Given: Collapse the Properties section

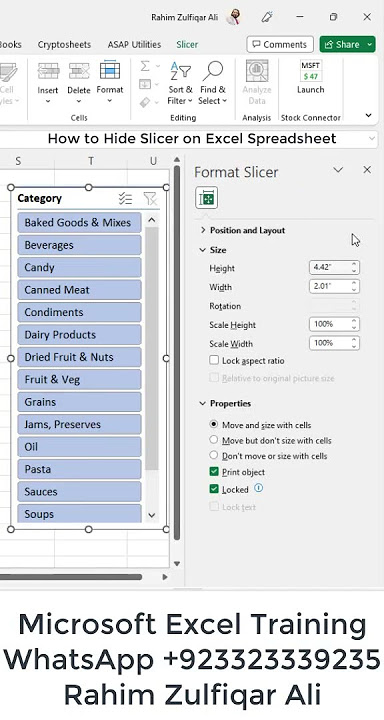Looking at the screenshot, I should coord(225,403).
